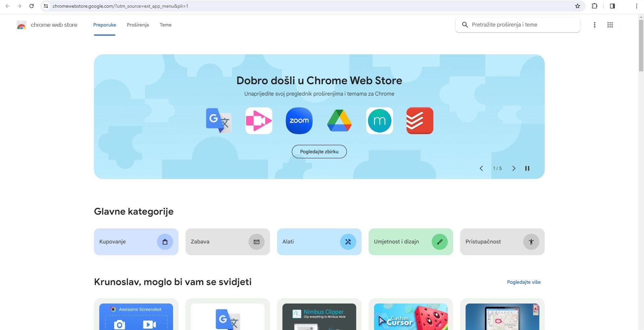Click the Umjetnost i dizajn brush icon
644x330 pixels.
tap(440, 242)
